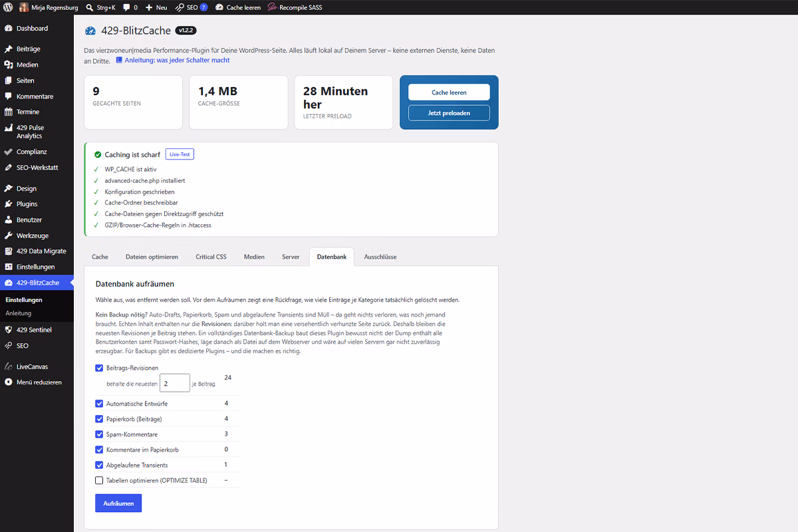The image size is (798, 532).
Task: Open Einstellungen submenu under 429-BlitzCache
Action: pos(24,300)
